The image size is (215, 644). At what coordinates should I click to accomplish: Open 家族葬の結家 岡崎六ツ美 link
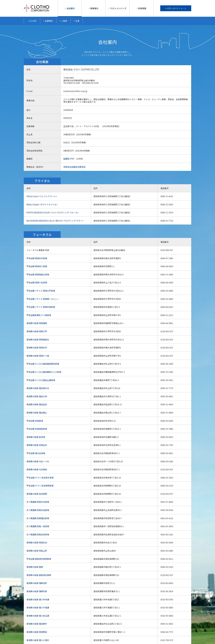pyautogui.click(x=38, y=356)
